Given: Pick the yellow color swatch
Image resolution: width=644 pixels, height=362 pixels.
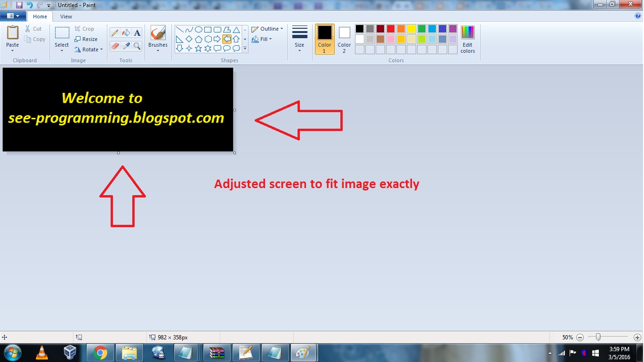Looking at the screenshot, I should 411,29.
